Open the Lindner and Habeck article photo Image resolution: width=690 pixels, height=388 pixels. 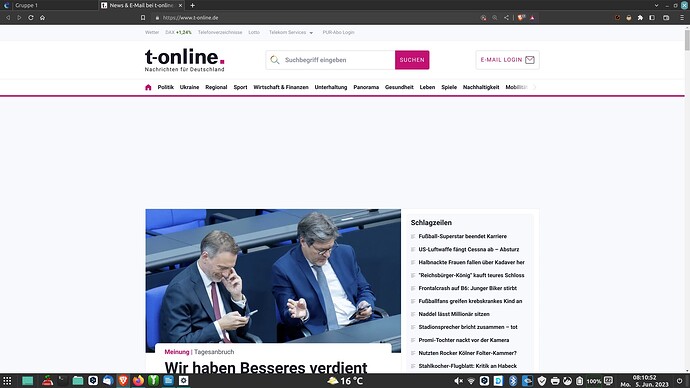coord(273,276)
